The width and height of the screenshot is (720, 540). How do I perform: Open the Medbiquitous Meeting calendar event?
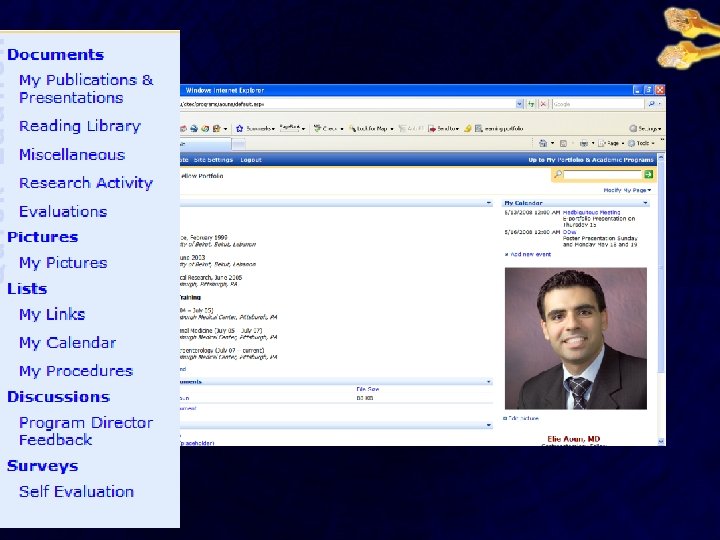click(x=591, y=213)
